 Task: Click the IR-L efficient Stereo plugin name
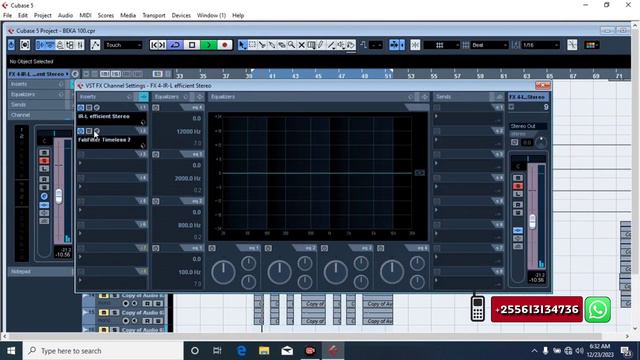[x=104, y=116]
